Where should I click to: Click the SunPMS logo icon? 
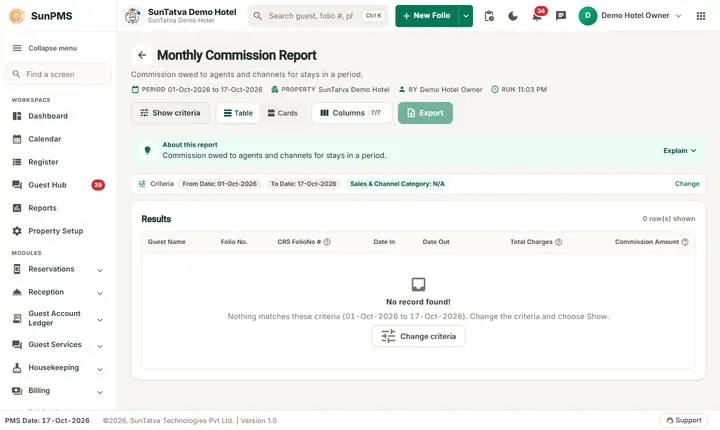[17, 16]
